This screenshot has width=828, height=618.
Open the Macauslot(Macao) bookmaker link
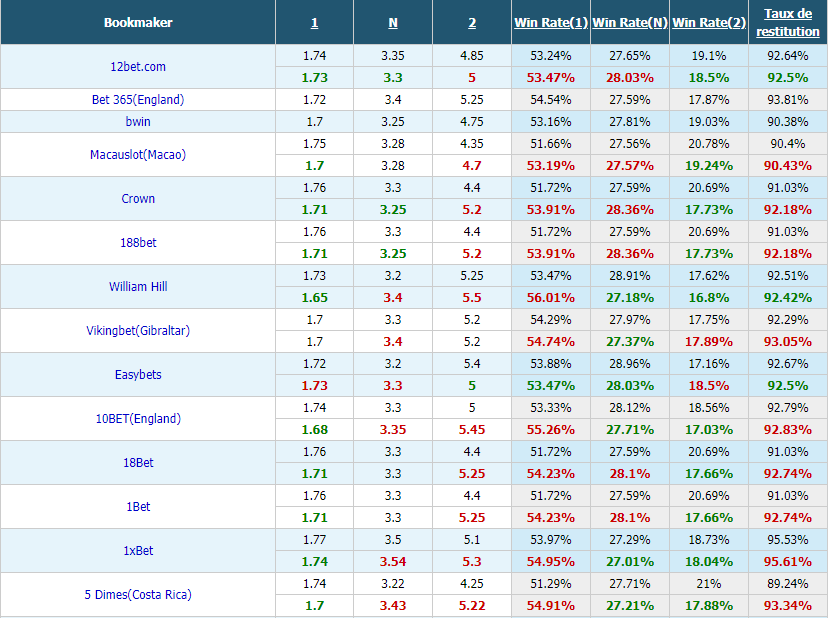click(x=138, y=154)
